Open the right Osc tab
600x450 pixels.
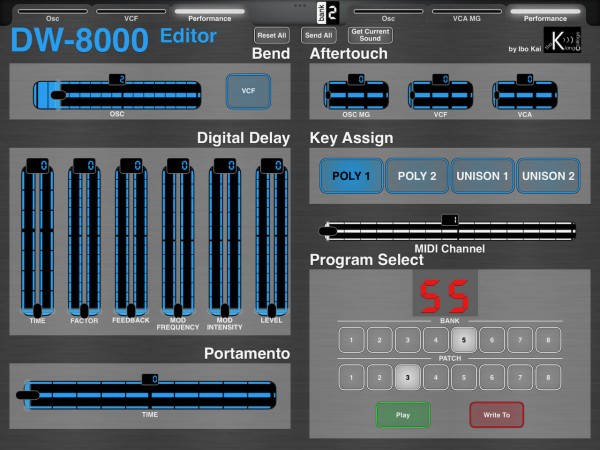point(388,15)
